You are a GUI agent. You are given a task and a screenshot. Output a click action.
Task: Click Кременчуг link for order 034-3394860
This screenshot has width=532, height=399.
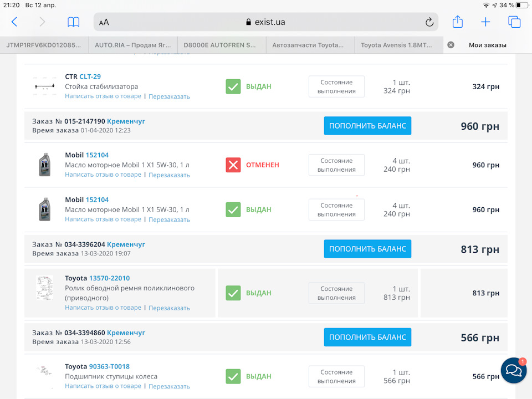tap(126, 333)
